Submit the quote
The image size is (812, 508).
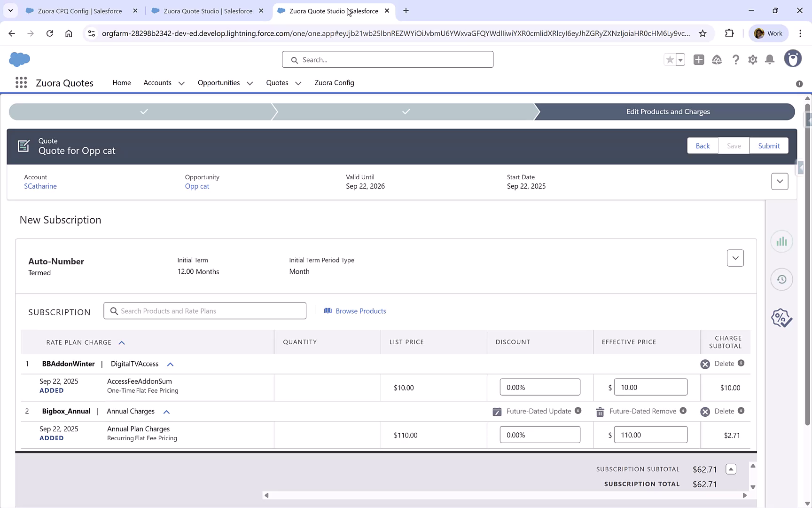(769, 146)
